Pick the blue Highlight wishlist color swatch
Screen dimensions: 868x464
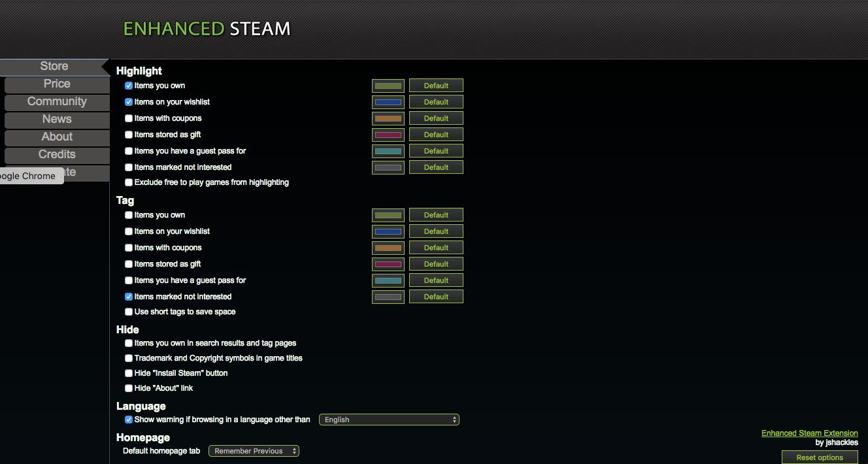[x=388, y=102]
